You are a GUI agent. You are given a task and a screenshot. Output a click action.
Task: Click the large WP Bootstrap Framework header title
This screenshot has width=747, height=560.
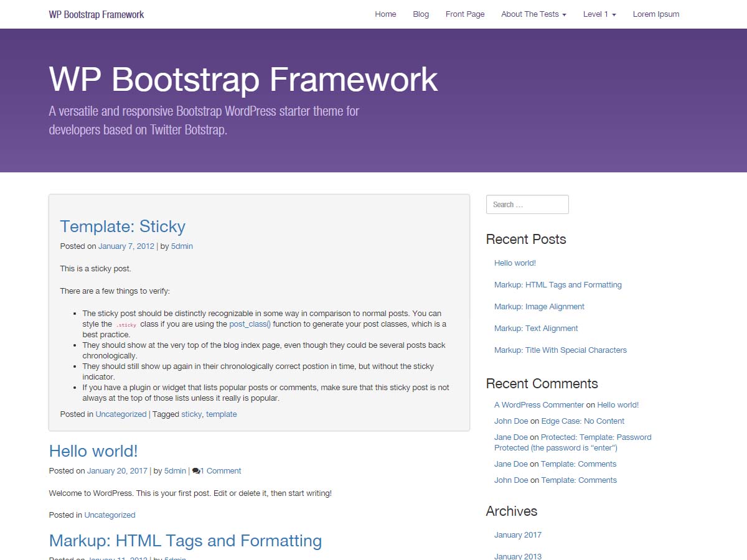point(243,80)
